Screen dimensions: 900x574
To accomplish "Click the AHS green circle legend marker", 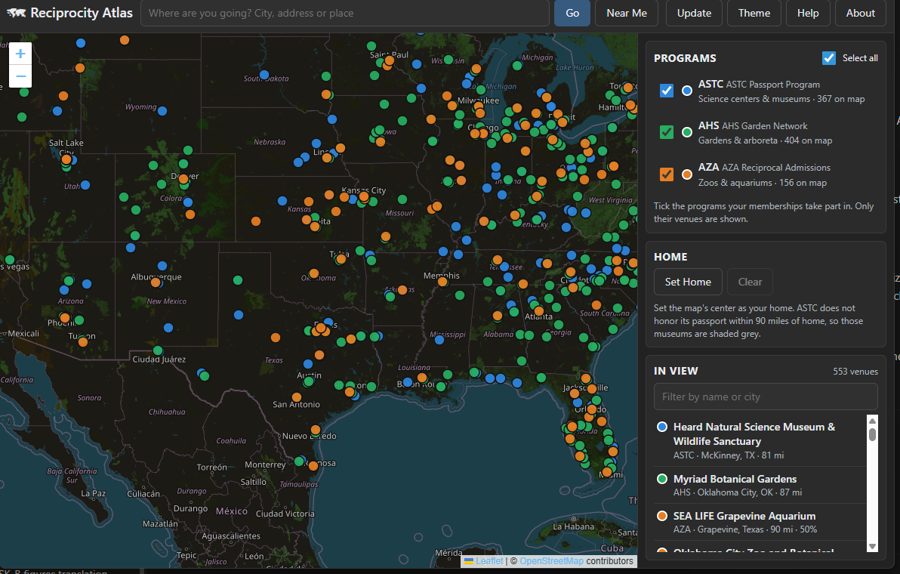I will tap(686, 132).
